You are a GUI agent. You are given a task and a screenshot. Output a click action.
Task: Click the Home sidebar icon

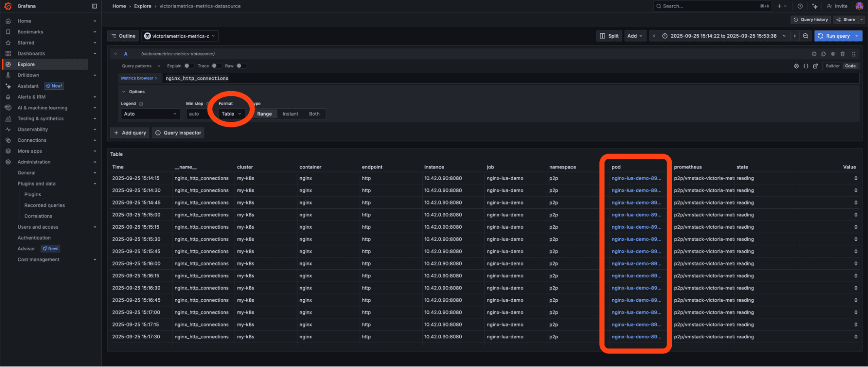point(8,21)
